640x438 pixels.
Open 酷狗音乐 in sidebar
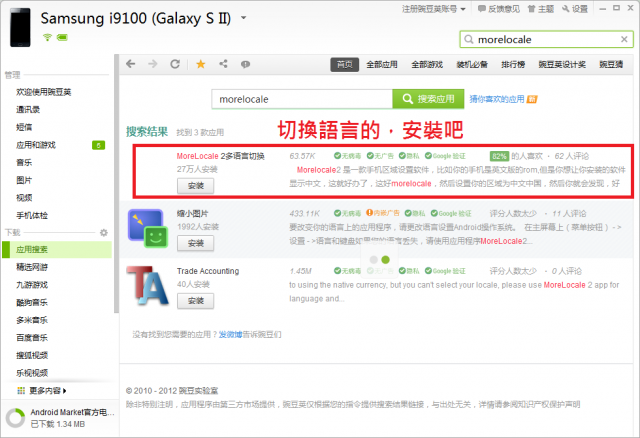[x=32, y=302]
